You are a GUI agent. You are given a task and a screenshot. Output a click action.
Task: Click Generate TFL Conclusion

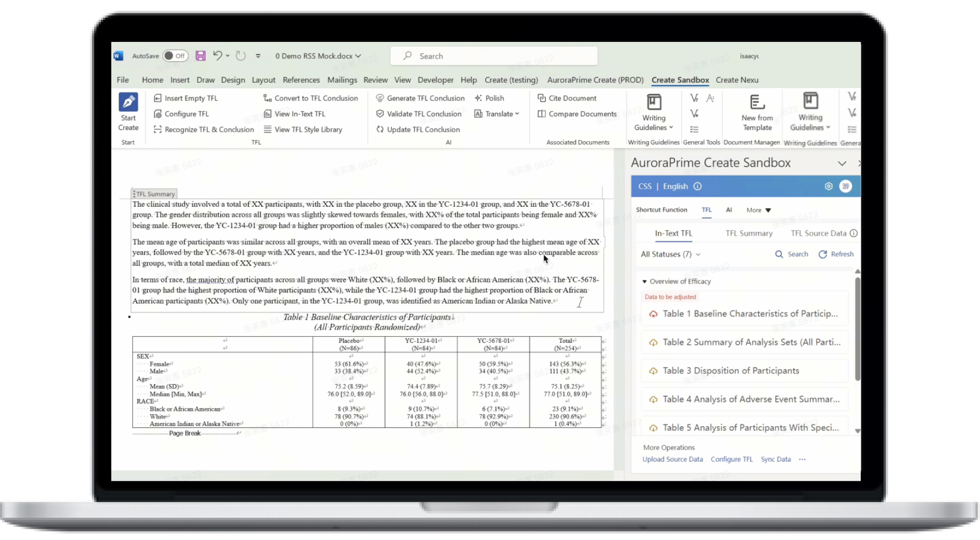(420, 98)
